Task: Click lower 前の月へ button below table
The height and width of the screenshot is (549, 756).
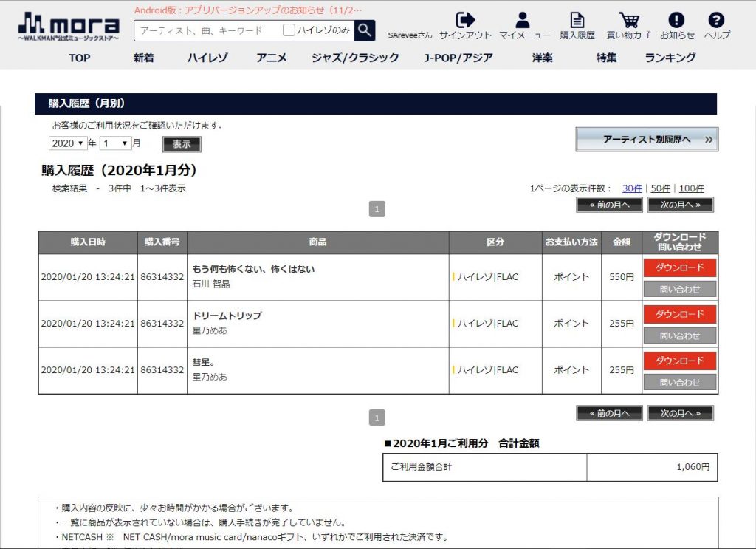Action: point(609,413)
